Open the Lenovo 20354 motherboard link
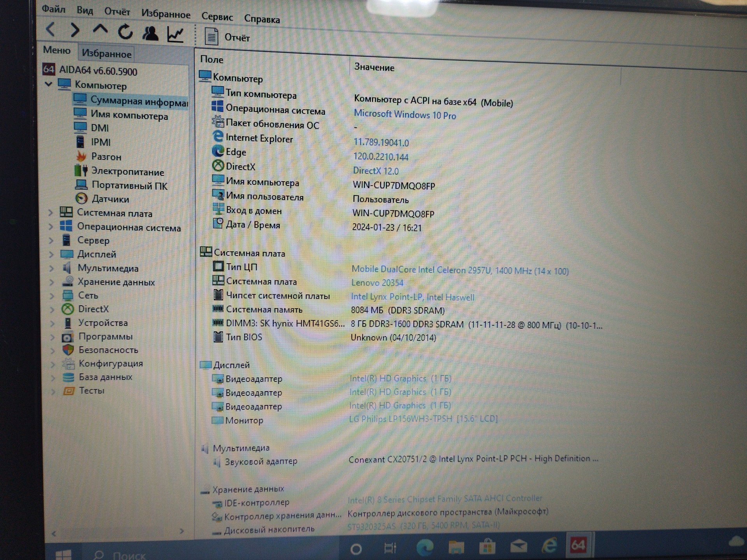The height and width of the screenshot is (560, 747). pyautogui.click(x=377, y=283)
